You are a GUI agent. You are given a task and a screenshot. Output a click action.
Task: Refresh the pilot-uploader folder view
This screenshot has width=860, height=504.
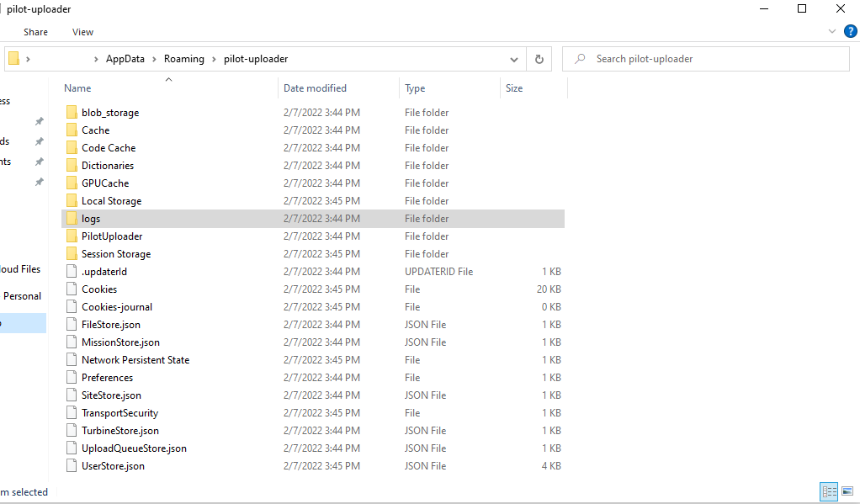click(539, 59)
